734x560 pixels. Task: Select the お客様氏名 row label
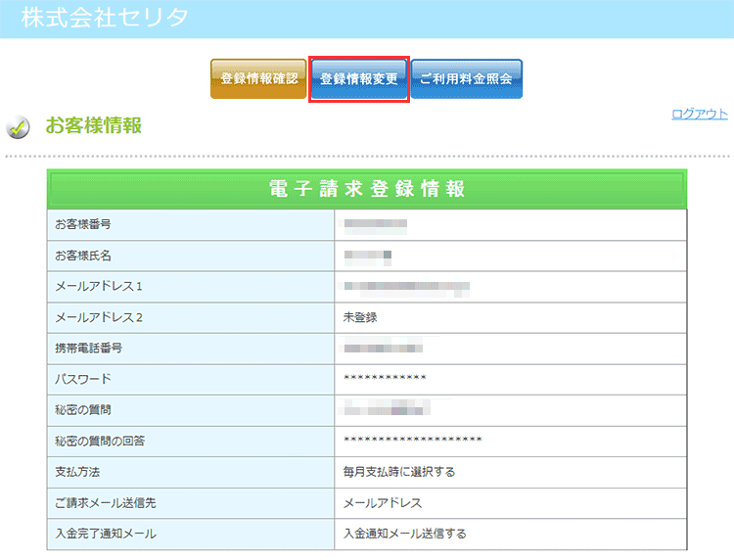click(83, 256)
